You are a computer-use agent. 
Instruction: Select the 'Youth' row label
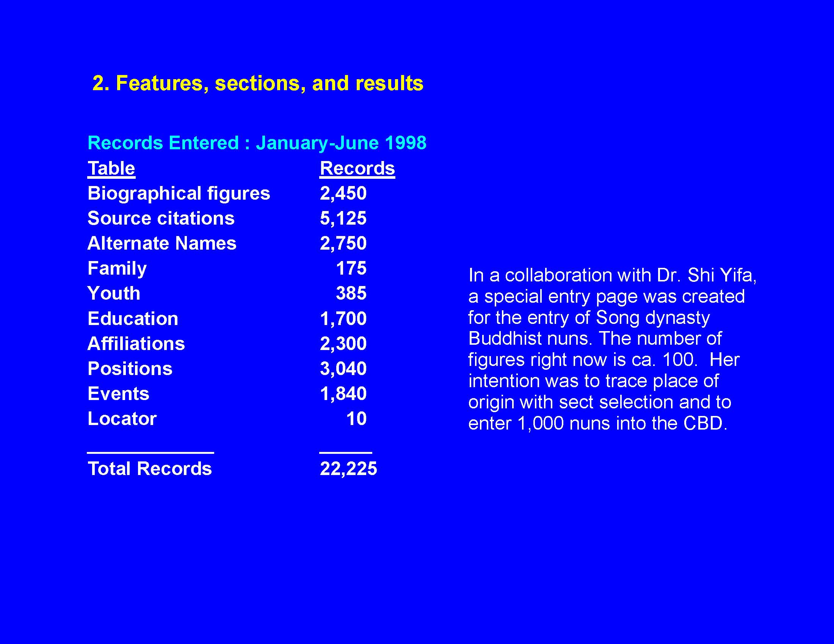(x=114, y=293)
